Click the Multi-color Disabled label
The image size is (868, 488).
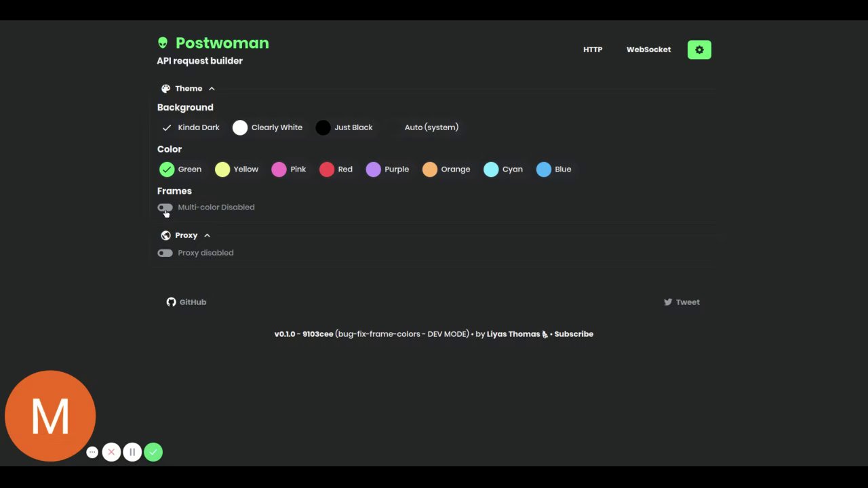pos(216,207)
